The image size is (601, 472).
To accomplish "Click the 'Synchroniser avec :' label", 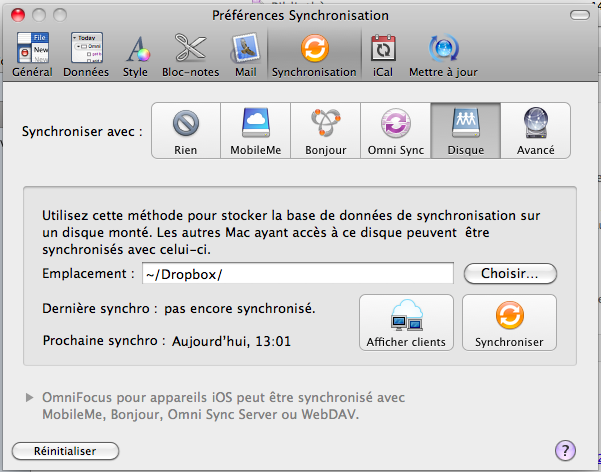I will [82, 132].
